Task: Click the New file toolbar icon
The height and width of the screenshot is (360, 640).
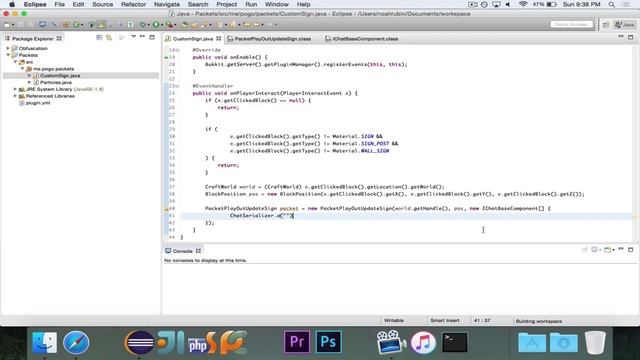Action: pos(7,25)
